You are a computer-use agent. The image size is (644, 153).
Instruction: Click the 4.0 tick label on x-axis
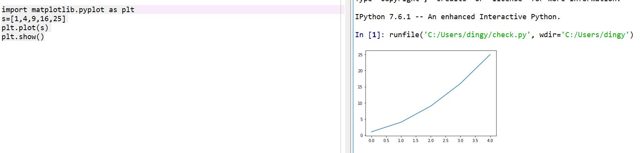pos(490,140)
